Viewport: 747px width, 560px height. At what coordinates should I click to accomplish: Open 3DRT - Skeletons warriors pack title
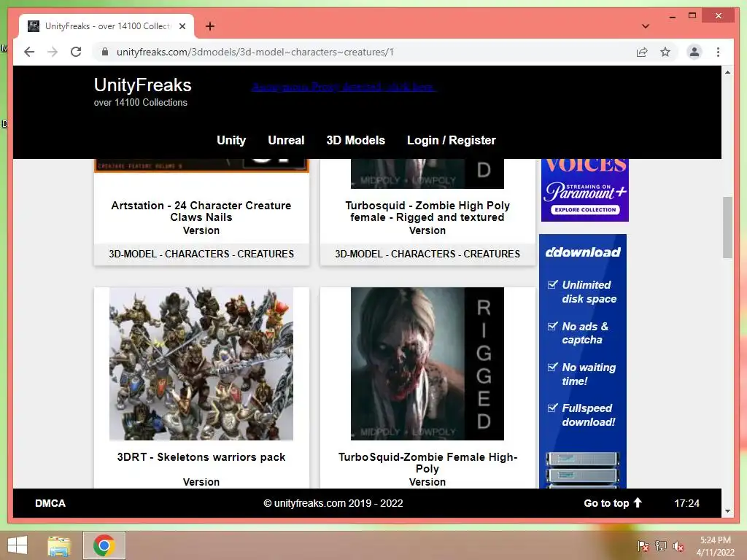tap(201, 456)
